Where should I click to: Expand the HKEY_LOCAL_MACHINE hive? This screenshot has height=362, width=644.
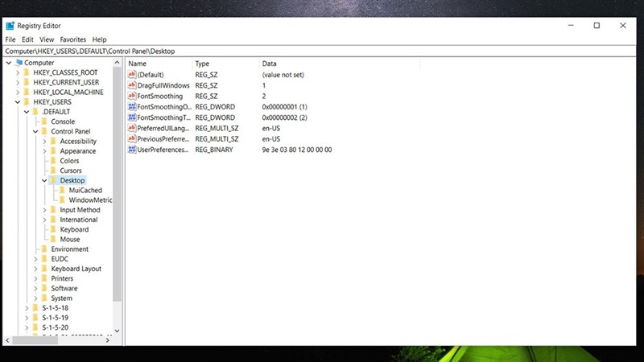(x=18, y=93)
